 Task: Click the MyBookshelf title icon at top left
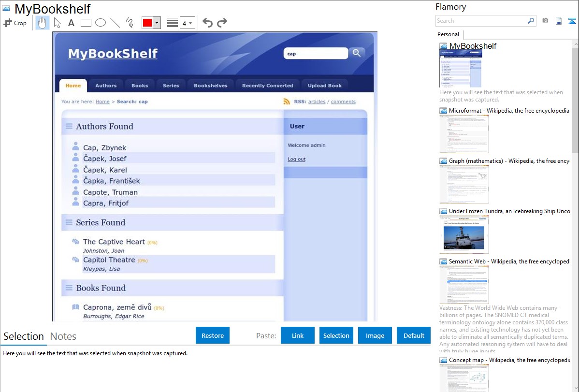[x=6, y=8]
